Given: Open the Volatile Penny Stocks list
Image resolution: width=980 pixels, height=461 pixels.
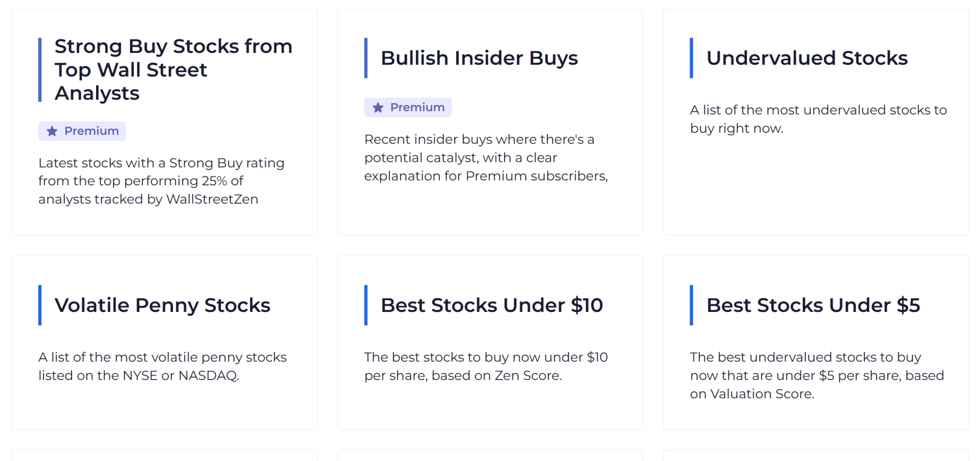Looking at the screenshot, I should coord(162,305).
